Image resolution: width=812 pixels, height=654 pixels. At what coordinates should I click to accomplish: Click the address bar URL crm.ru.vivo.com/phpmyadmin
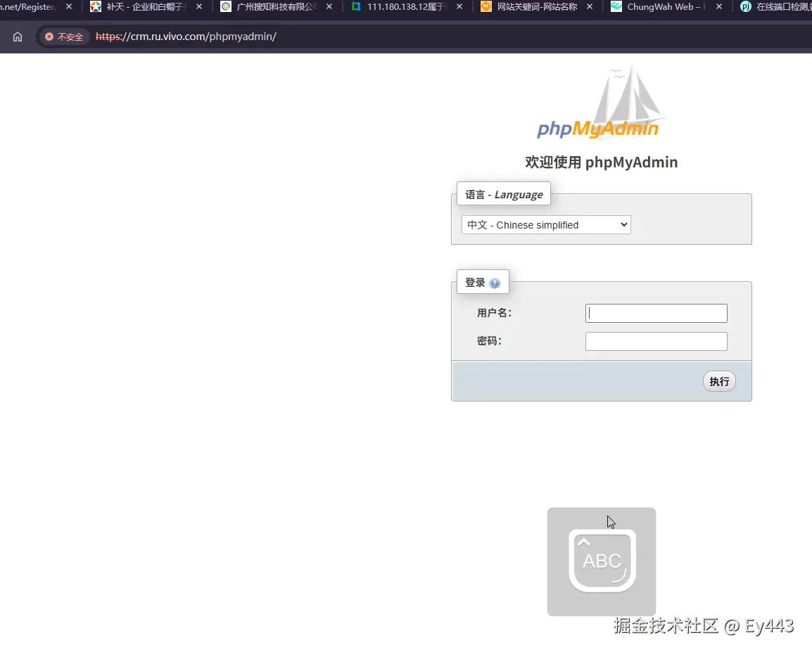(186, 37)
